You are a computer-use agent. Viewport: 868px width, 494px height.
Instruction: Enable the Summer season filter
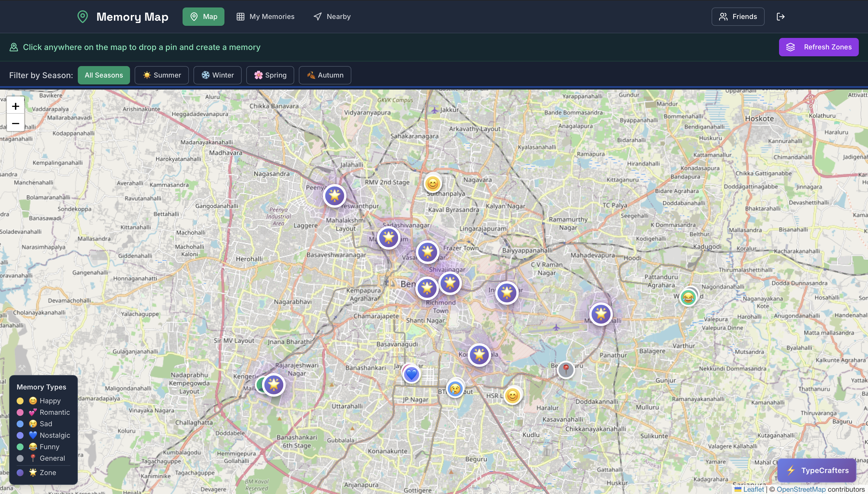pos(162,75)
